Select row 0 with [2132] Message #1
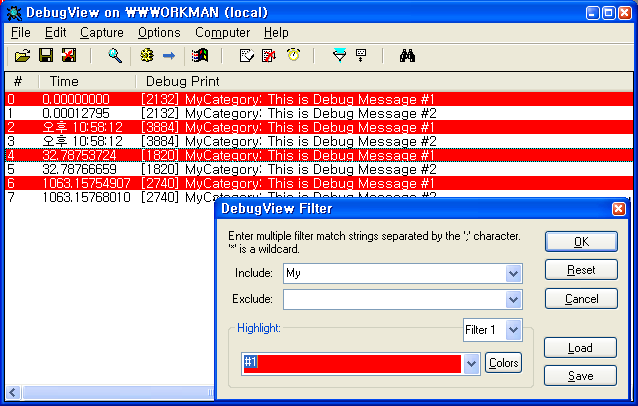 coord(319,99)
